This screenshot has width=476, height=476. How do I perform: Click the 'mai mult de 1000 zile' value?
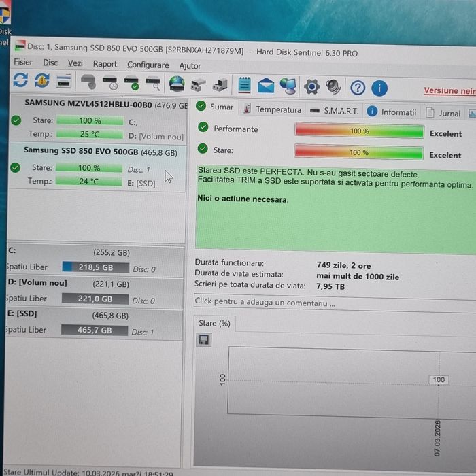point(358,276)
